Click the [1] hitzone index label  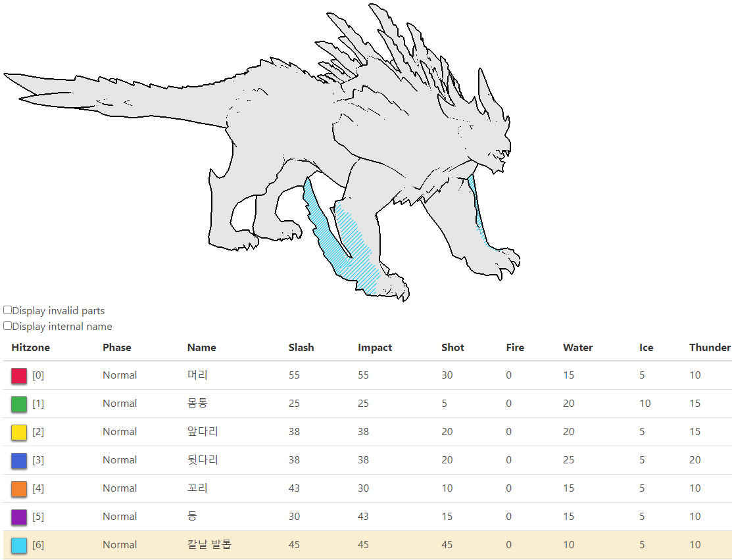tap(38, 404)
